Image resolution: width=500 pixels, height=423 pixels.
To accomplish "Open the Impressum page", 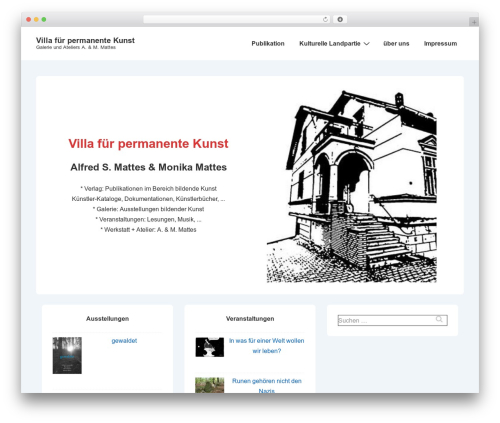I will 440,44.
